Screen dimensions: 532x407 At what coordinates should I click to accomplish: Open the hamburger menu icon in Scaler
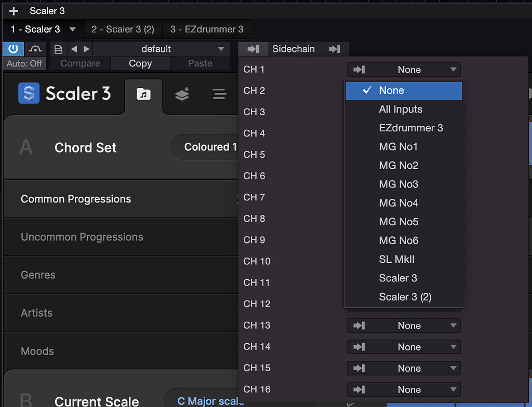coord(219,94)
